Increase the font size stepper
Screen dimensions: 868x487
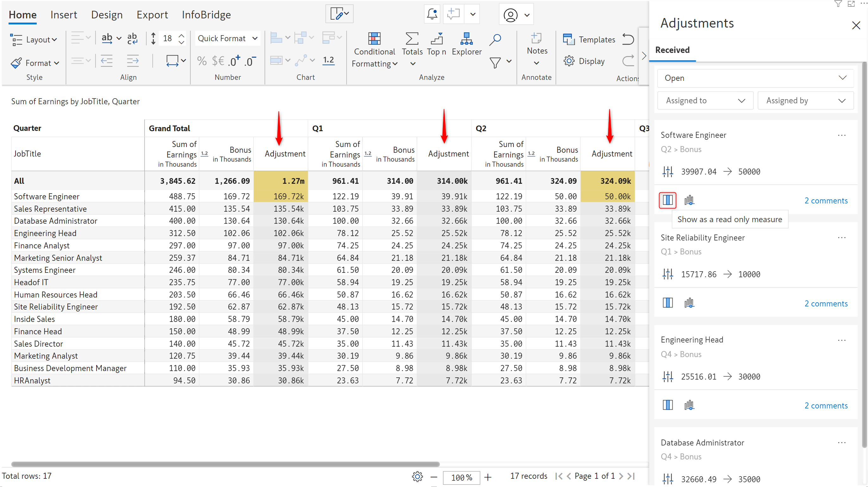pos(181,35)
